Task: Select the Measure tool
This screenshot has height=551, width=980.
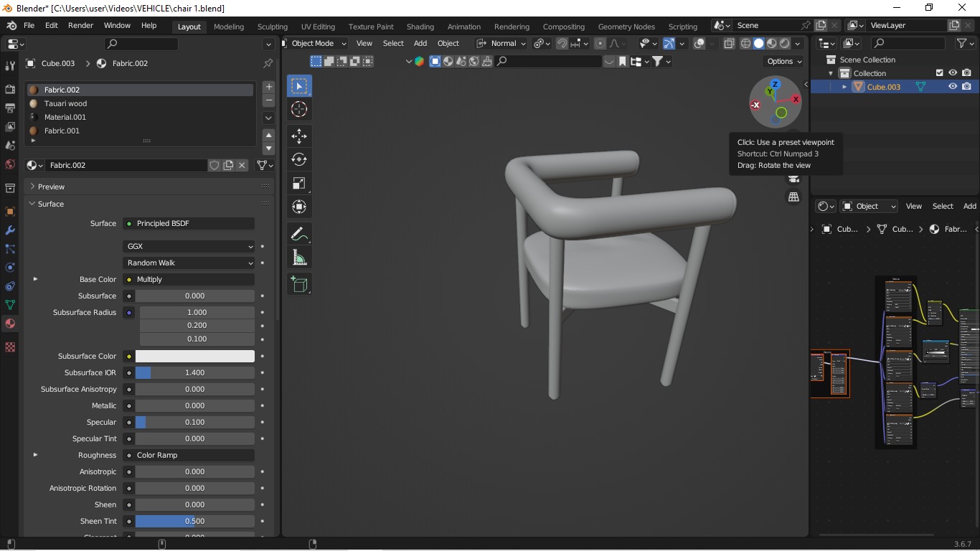Action: [299, 258]
